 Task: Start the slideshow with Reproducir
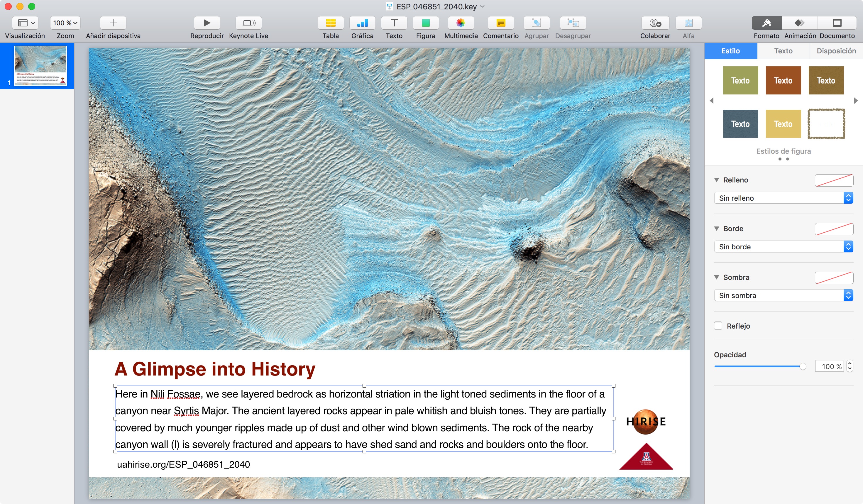(x=207, y=23)
